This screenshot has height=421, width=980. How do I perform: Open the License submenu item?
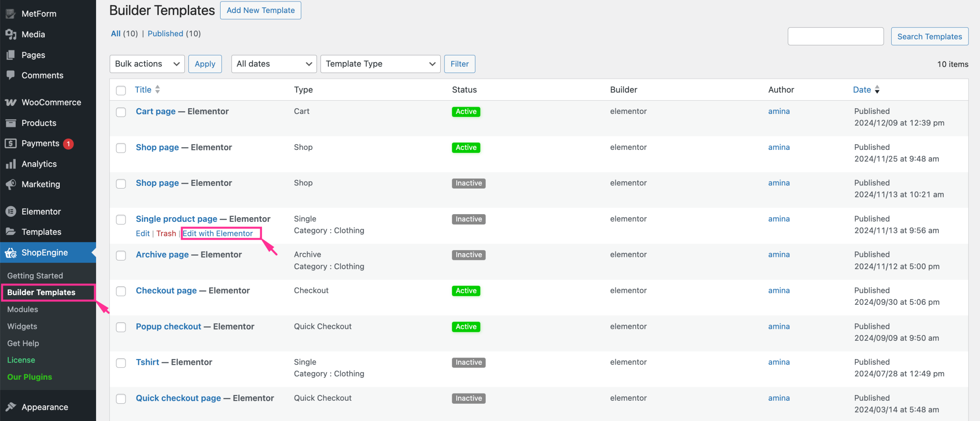tap(21, 360)
